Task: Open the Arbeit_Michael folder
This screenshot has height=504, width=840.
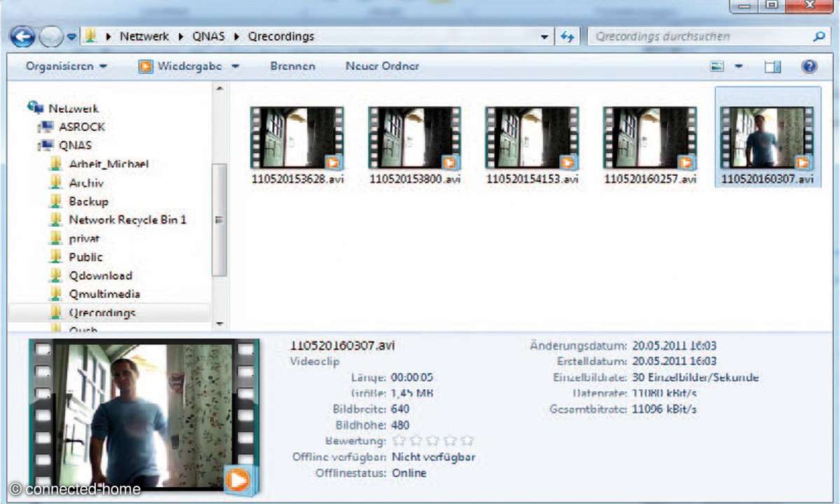Action: pos(108,164)
